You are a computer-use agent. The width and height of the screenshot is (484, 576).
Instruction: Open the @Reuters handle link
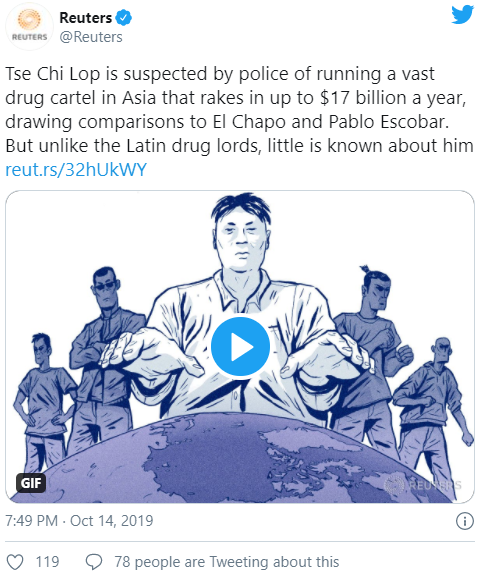click(x=91, y=37)
